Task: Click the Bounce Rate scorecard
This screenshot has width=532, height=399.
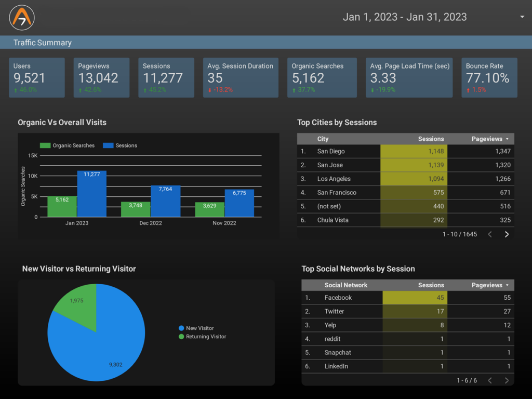Action: point(489,77)
